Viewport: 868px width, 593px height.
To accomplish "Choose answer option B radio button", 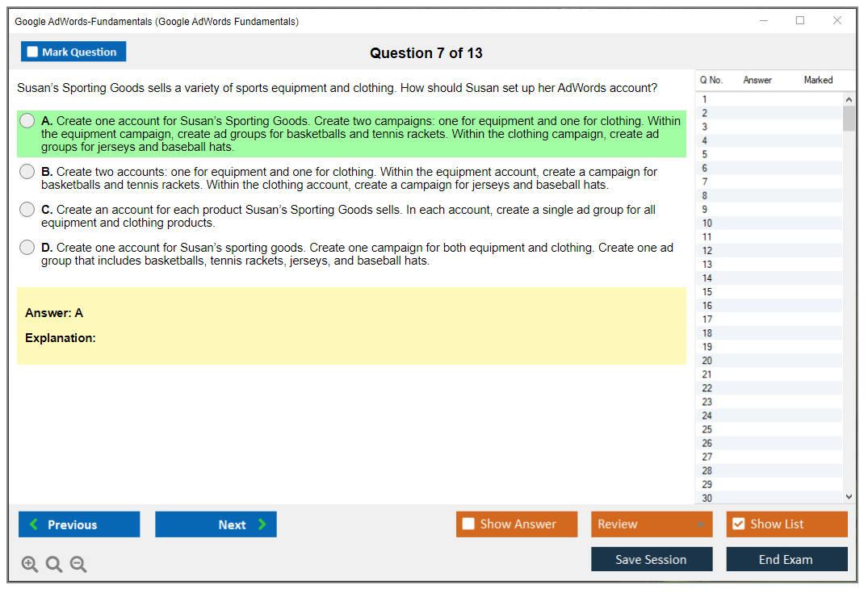I will click(x=27, y=172).
